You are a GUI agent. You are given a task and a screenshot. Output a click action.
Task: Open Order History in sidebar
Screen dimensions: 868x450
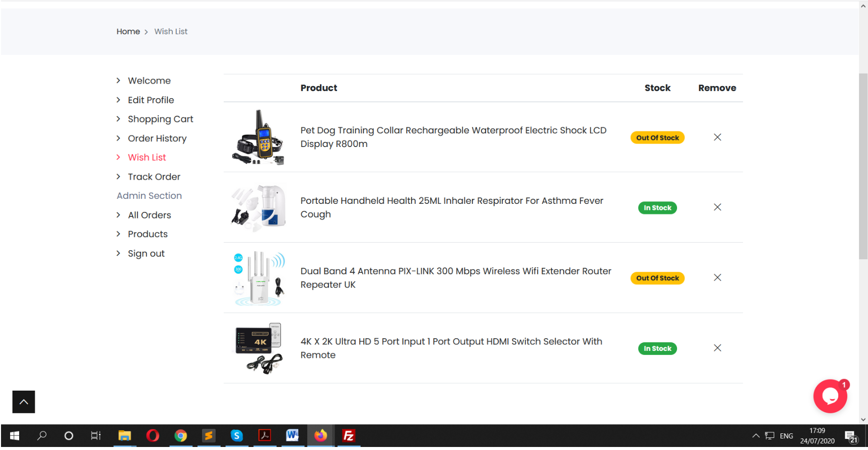click(x=157, y=138)
